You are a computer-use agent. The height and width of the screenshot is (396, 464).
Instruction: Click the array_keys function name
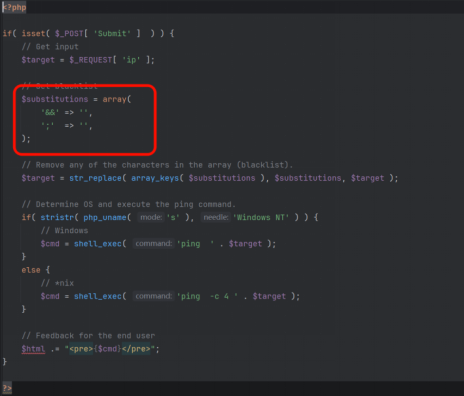click(x=155, y=178)
